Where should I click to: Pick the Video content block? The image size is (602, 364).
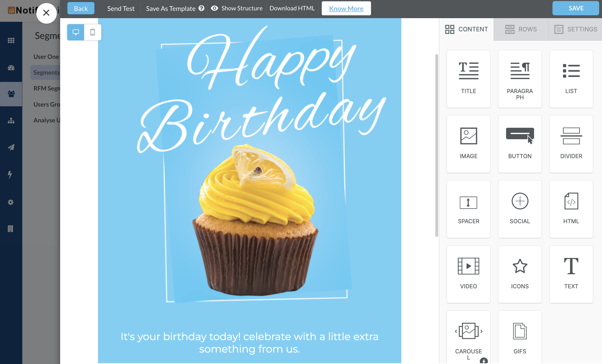(x=468, y=274)
